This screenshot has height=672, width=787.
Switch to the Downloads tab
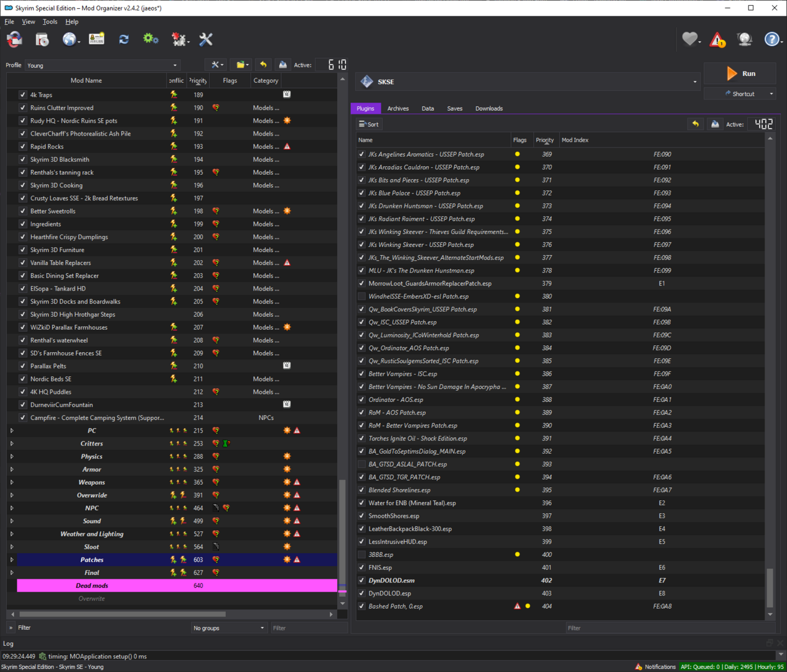click(489, 108)
